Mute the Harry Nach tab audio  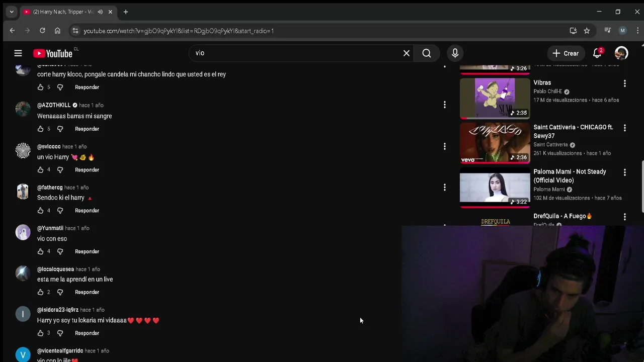[100, 12]
